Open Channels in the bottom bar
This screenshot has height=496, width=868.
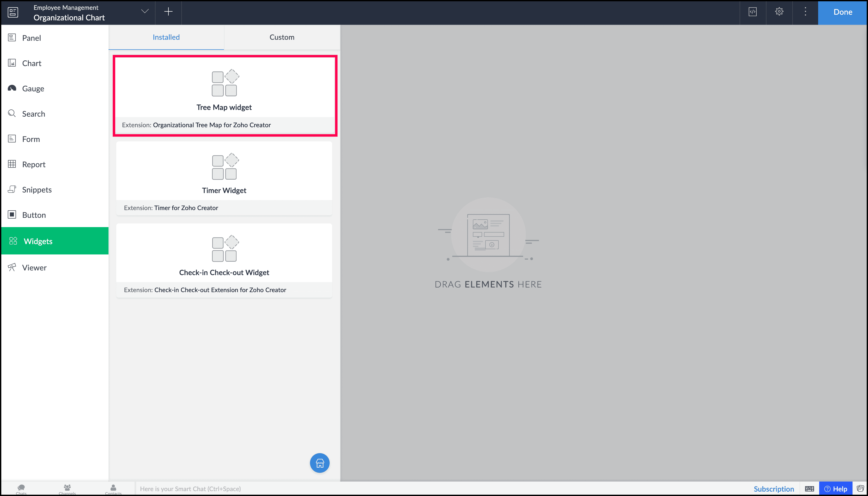pyautogui.click(x=67, y=489)
